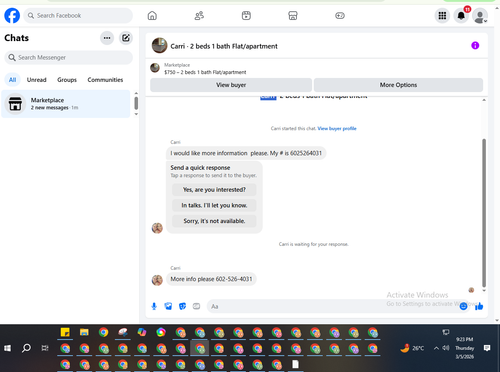The width and height of the screenshot is (500, 372).
Task: Click the message "I would like more information please"
Action: pos(246,153)
